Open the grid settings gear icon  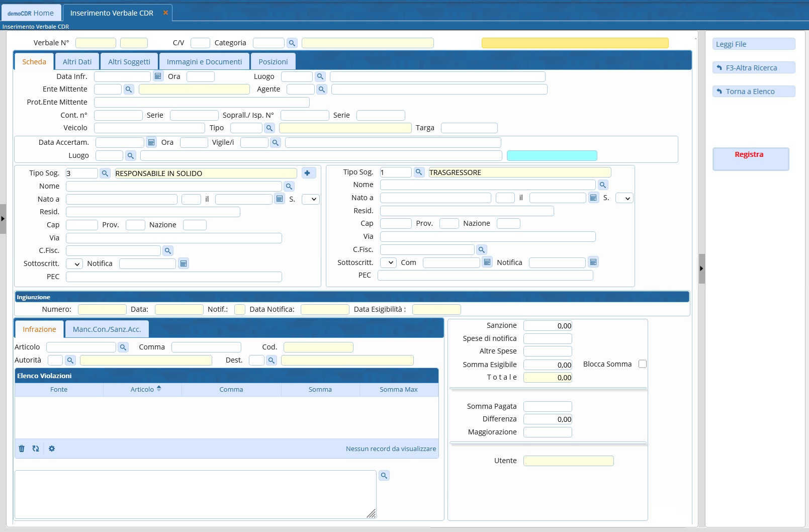(52, 449)
